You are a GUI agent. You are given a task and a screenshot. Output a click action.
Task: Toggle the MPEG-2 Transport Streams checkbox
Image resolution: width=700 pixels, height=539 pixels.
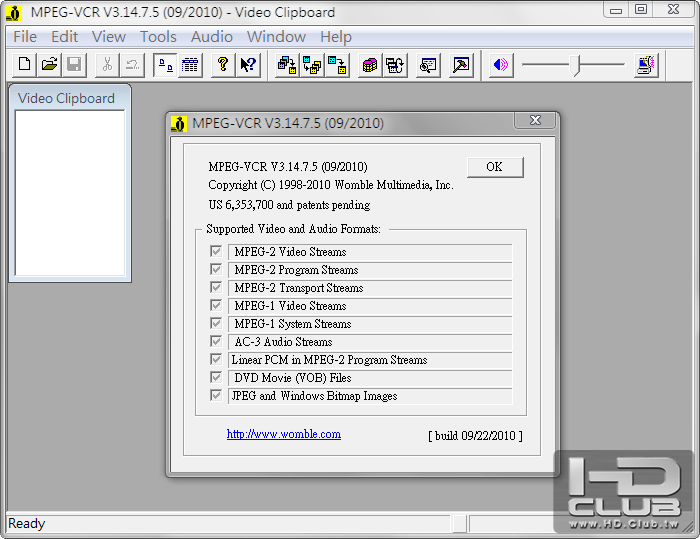(x=216, y=287)
